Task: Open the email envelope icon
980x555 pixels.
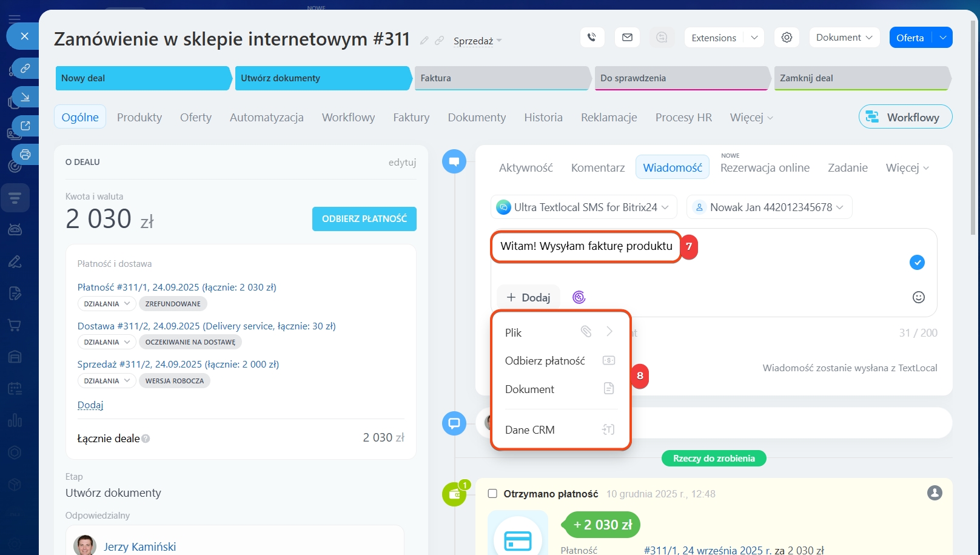Action: point(627,38)
